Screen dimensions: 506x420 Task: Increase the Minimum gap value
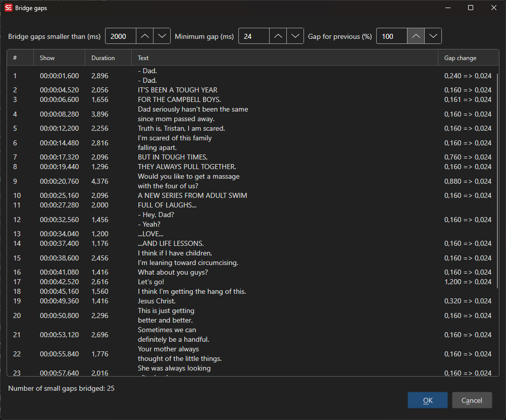point(278,36)
